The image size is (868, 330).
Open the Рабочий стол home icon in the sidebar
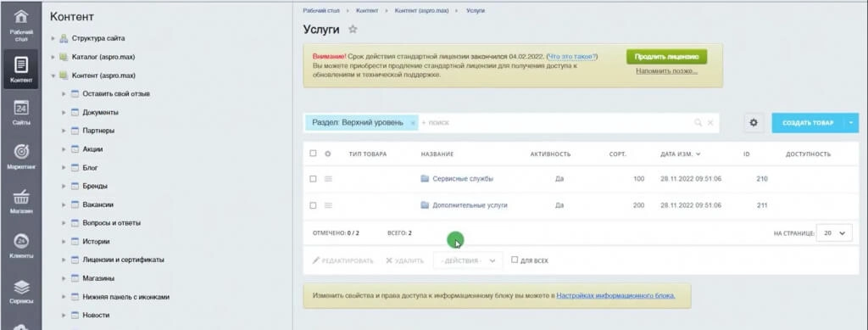[x=21, y=17]
